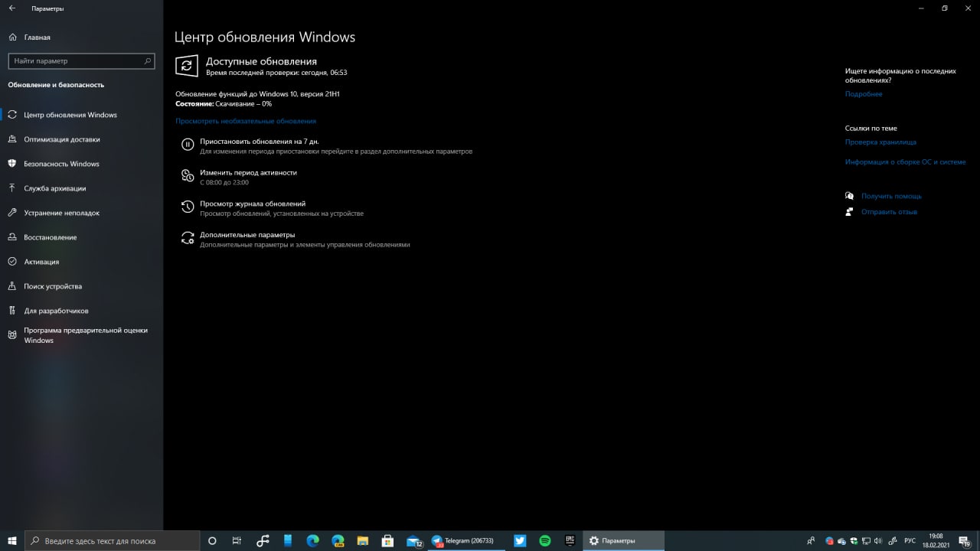Open Восстановление section
Image resolution: width=980 pixels, height=551 pixels.
50,237
